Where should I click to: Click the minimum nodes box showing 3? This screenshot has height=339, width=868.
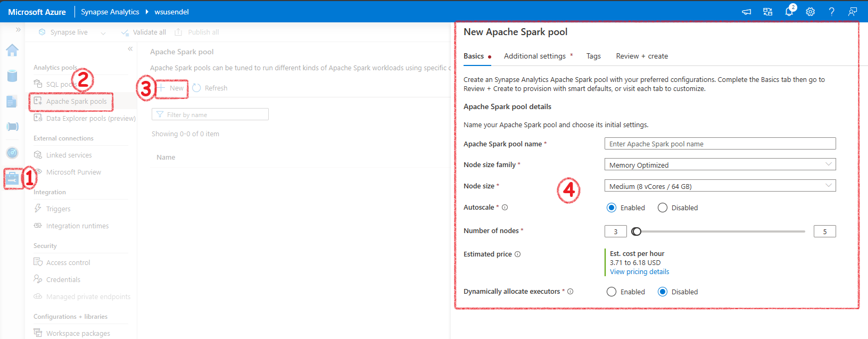(616, 231)
